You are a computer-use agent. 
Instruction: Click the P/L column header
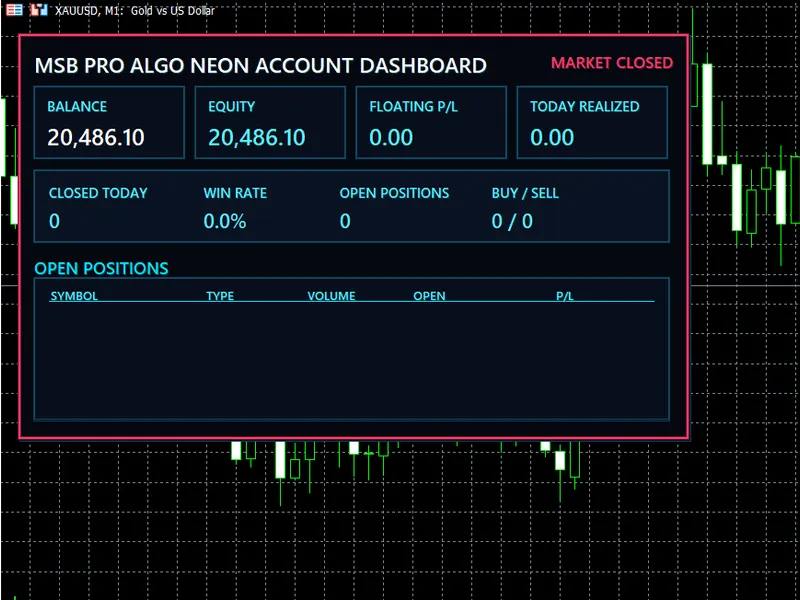click(565, 296)
